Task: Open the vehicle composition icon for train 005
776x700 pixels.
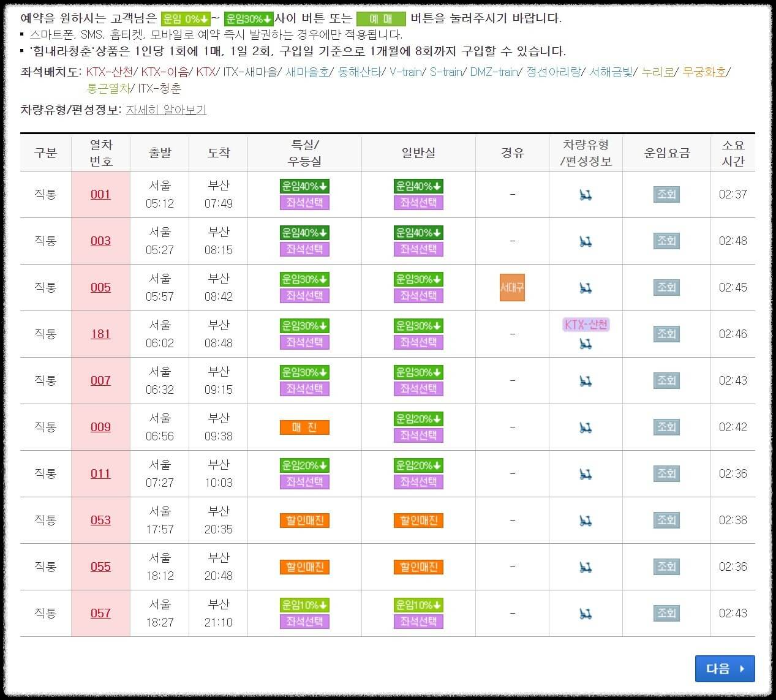Action: click(x=586, y=287)
